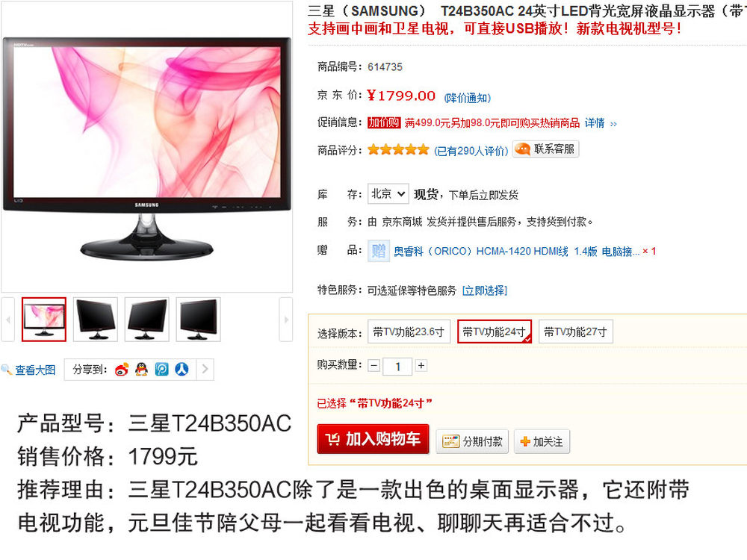Select the 带TV功能24寸 version
This screenshot has height=560, width=747.
(494, 332)
